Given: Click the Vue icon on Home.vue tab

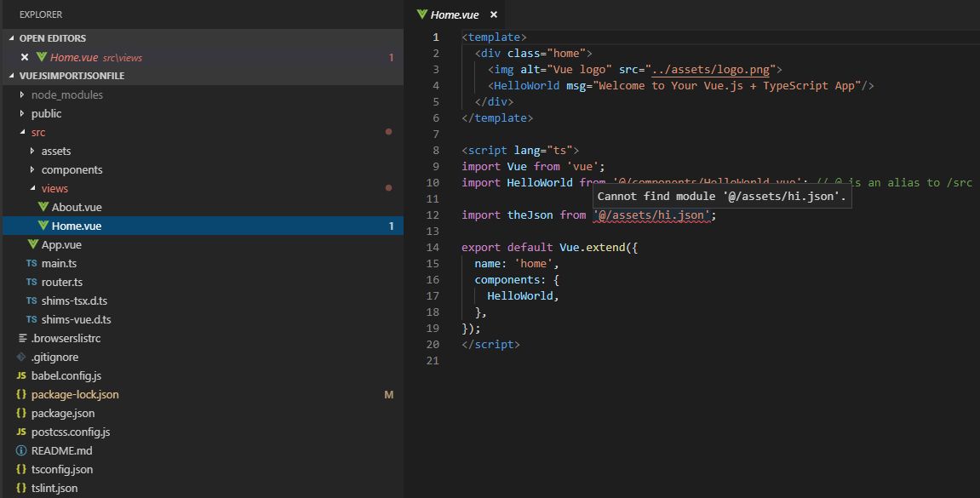Looking at the screenshot, I should click(421, 14).
